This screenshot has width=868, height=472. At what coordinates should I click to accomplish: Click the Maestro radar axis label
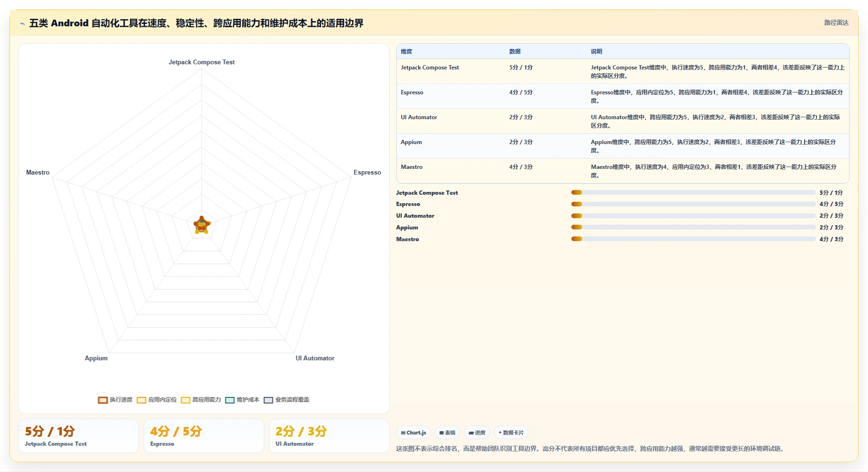38,173
